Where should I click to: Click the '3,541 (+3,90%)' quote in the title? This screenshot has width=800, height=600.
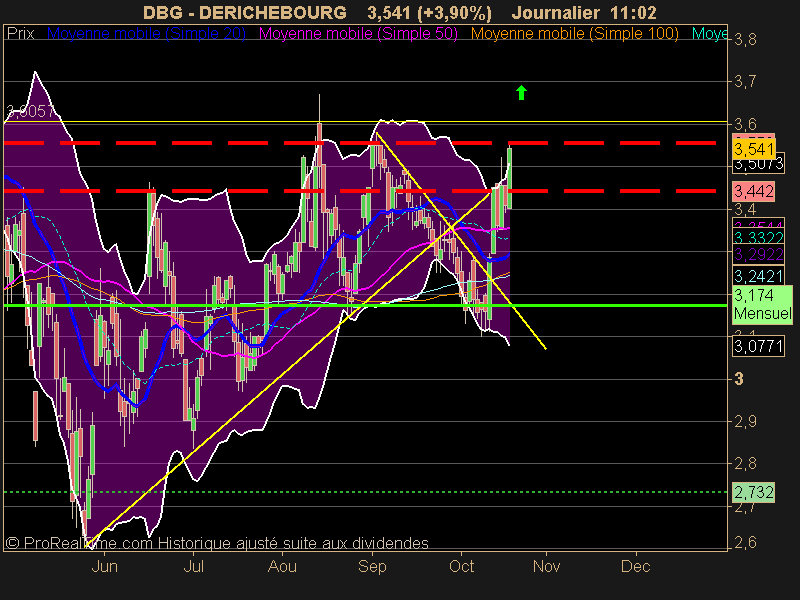tap(430, 13)
